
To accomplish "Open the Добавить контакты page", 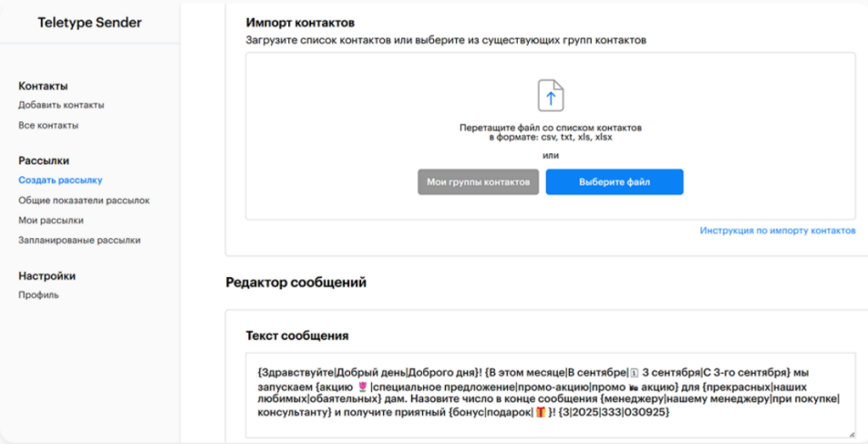I will pos(61,105).
